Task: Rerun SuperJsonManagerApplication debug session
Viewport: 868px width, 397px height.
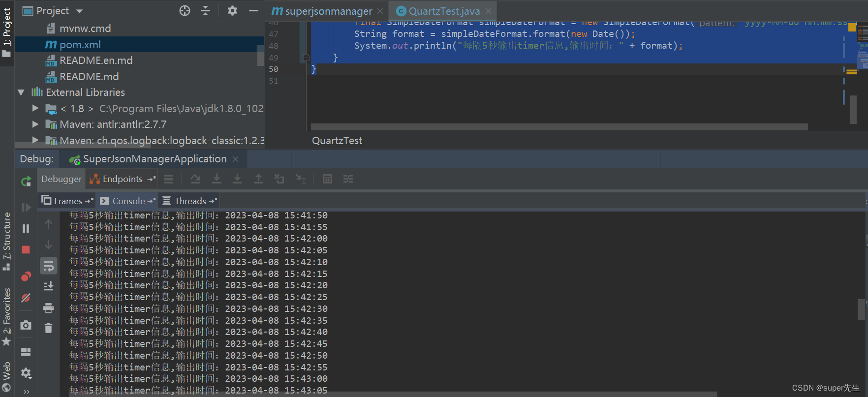Action: click(26, 182)
